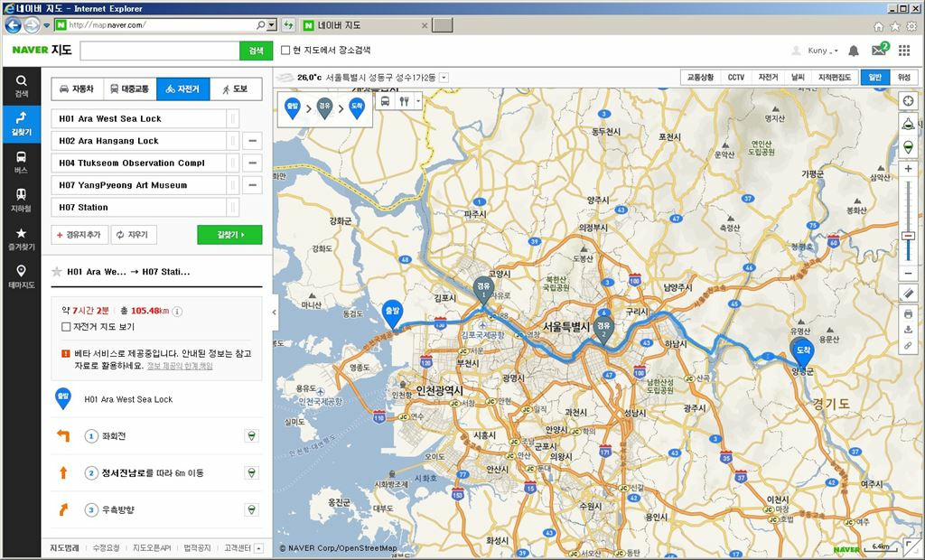Click the 출발 start marker on map
Viewport: 925px width, 560px height.
pyautogui.click(x=392, y=314)
